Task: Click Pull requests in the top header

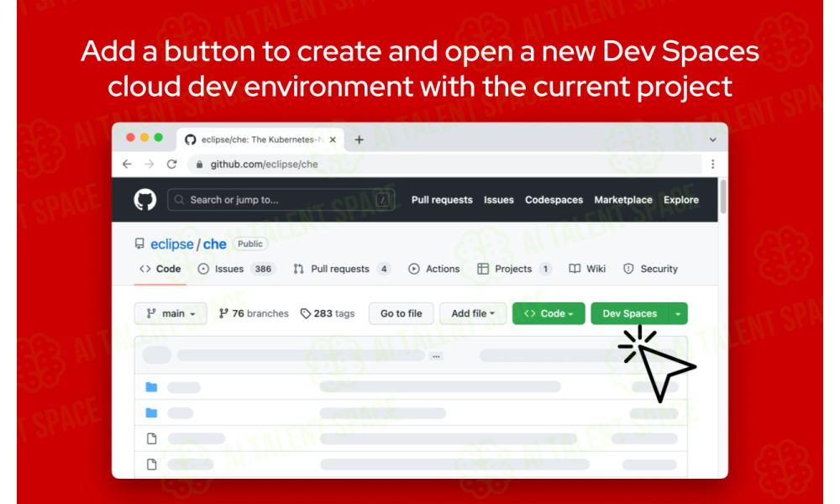Action: click(x=442, y=200)
